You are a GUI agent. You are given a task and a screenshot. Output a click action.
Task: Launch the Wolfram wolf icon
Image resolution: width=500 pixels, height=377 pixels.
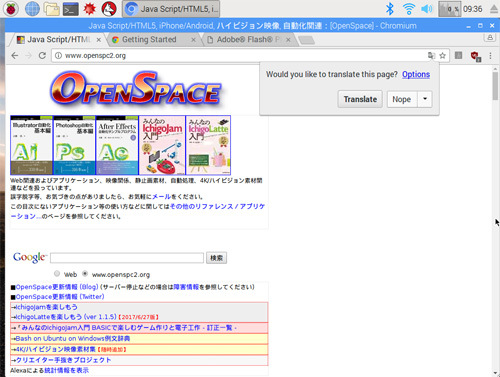point(109,9)
